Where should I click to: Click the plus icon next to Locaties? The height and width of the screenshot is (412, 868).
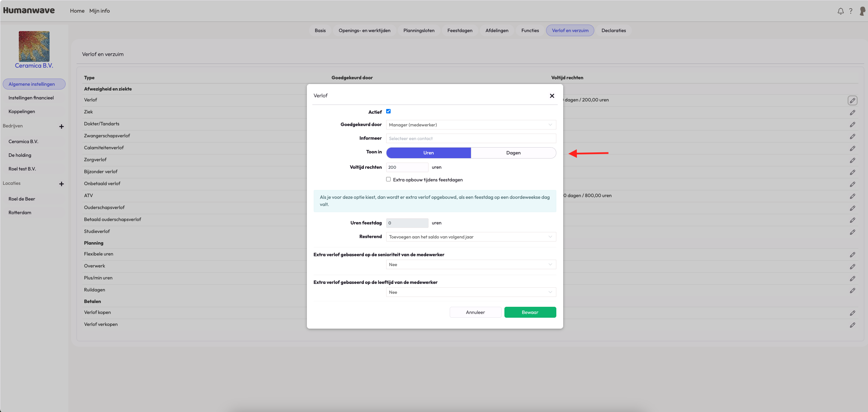click(x=62, y=184)
